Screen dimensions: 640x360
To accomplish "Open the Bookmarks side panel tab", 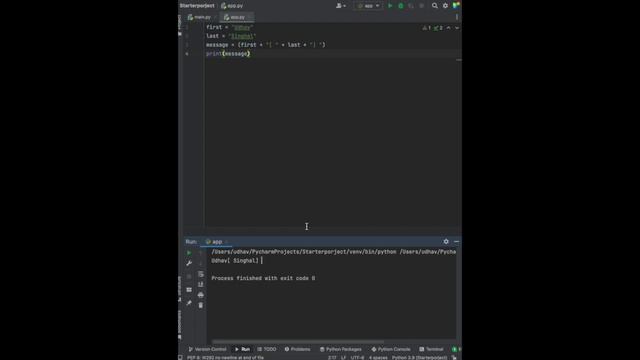I will 180,324.
